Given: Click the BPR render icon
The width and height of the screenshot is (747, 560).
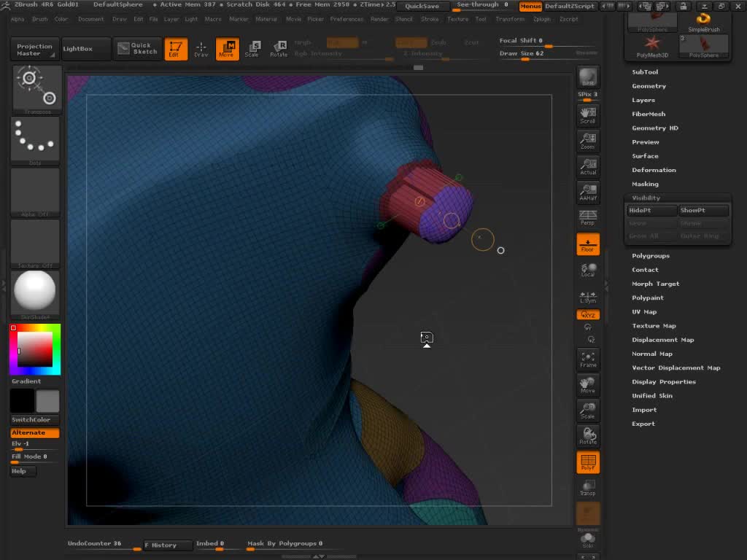Looking at the screenshot, I should point(588,77).
